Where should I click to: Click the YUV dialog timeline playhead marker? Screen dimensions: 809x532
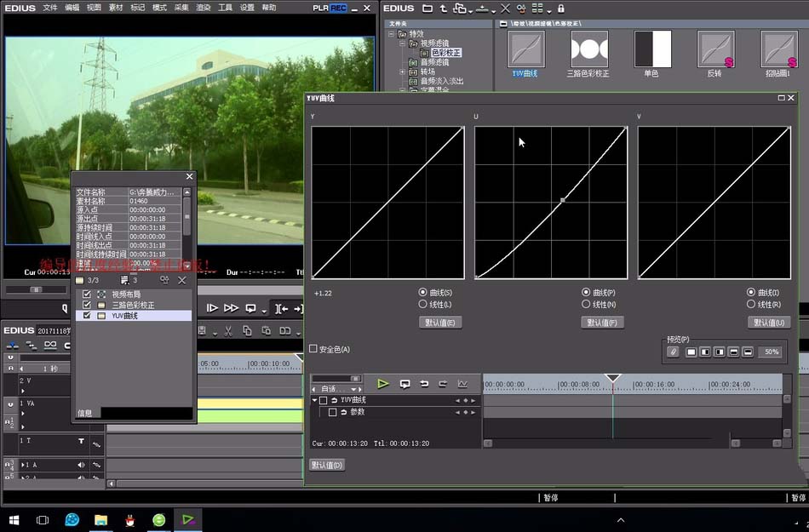(x=612, y=378)
